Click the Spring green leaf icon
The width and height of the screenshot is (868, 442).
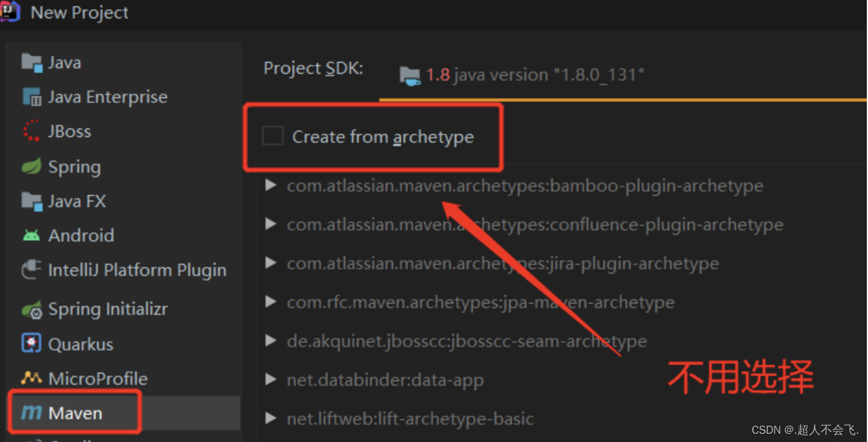coord(32,167)
